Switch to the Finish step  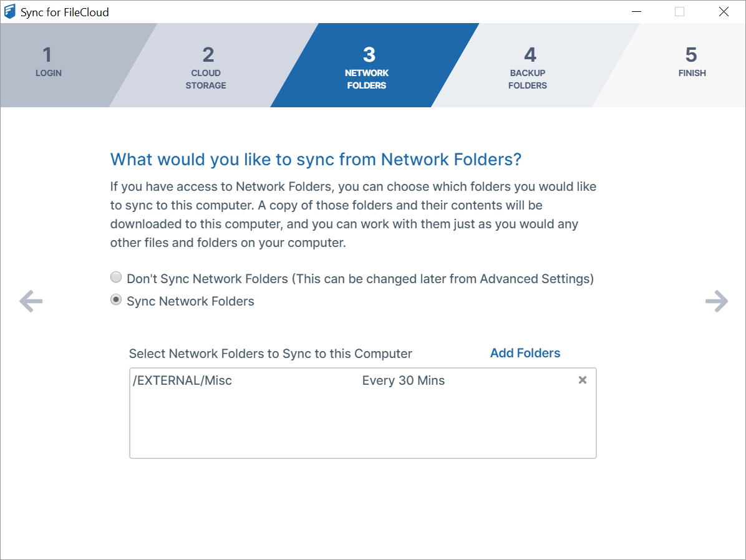(x=691, y=64)
